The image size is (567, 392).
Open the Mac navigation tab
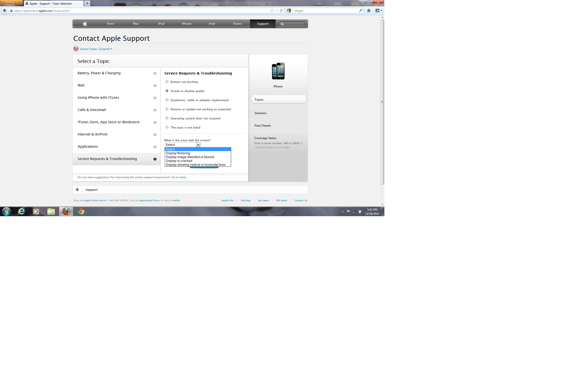tap(136, 24)
